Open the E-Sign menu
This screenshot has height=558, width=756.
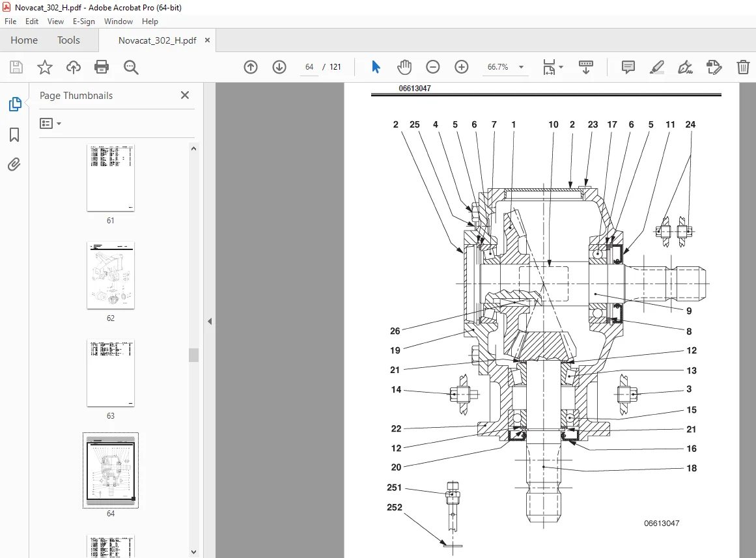coord(84,21)
